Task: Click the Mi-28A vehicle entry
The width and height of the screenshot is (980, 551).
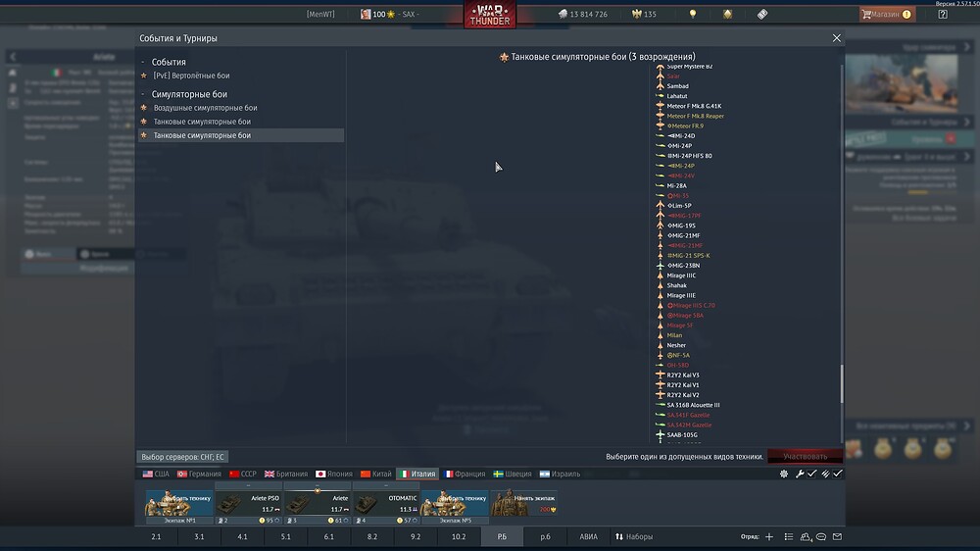Action: click(x=676, y=185)
